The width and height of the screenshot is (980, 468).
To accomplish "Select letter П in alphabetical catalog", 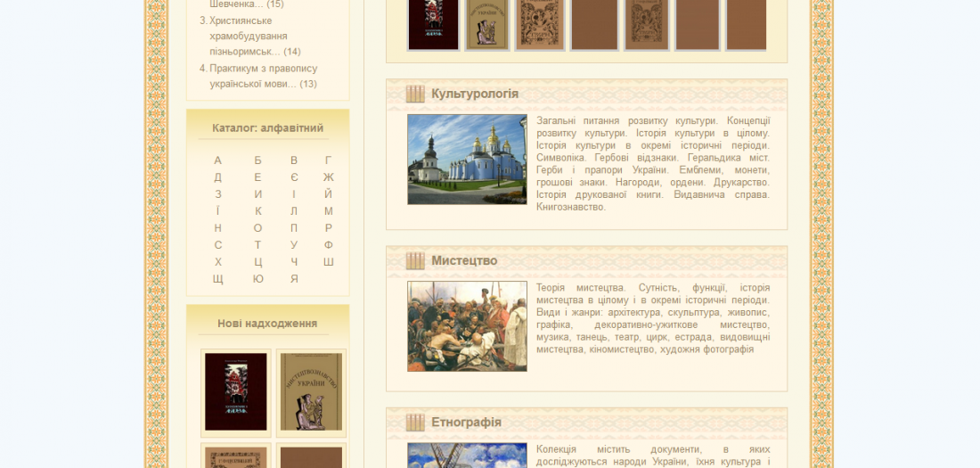I will (x=294, y=228).
